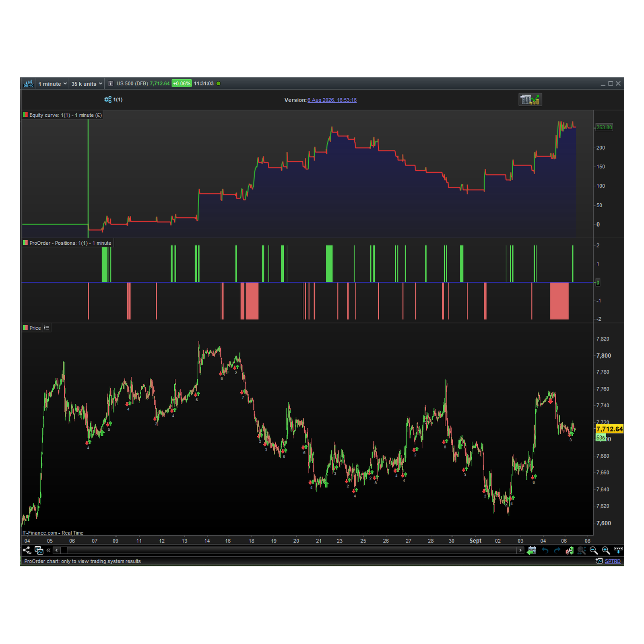Click the double left chevron icon

click(49, 550)
